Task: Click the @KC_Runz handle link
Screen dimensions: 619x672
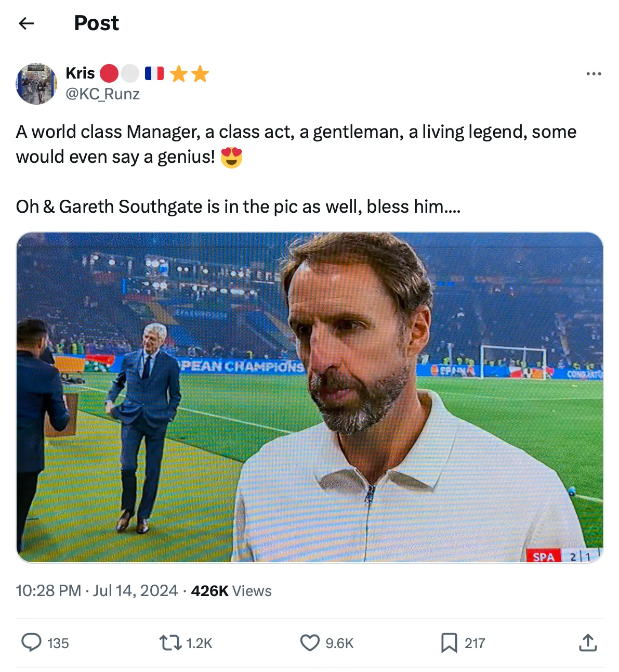Action: click(x=102, y=94)
